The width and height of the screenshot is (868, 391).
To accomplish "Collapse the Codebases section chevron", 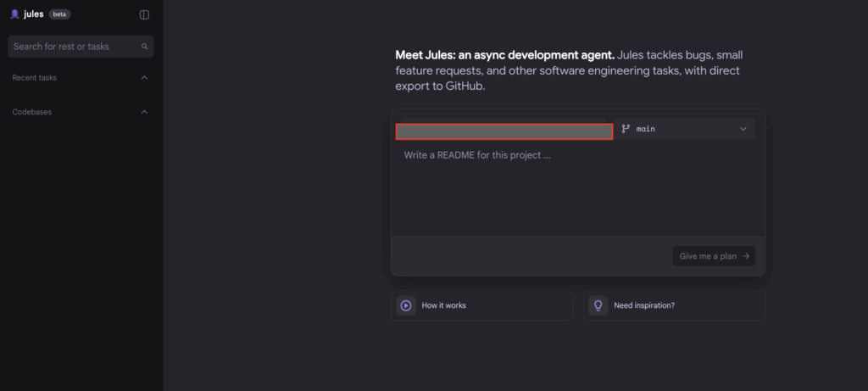I will pyautogui.click(x=144, y=112).
